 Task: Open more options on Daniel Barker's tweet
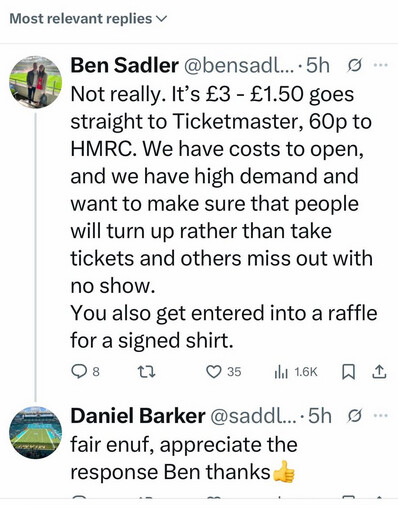tap(381, 415)
